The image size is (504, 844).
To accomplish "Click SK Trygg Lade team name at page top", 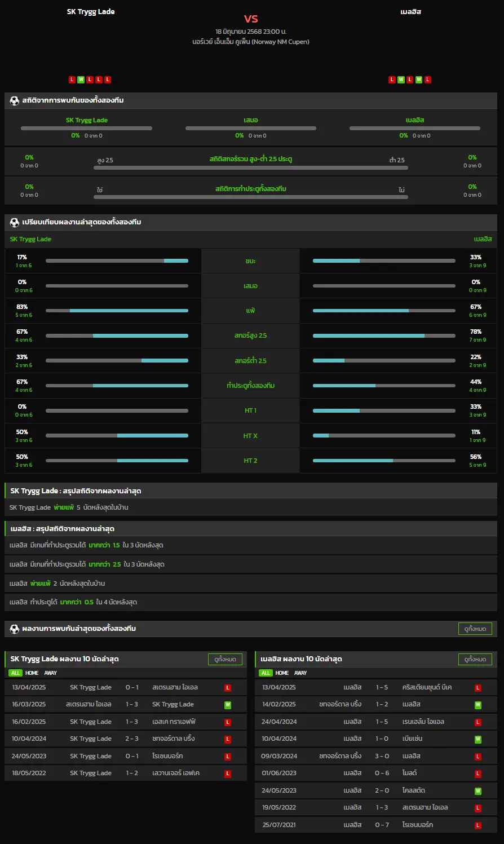I will click(91, 12).
